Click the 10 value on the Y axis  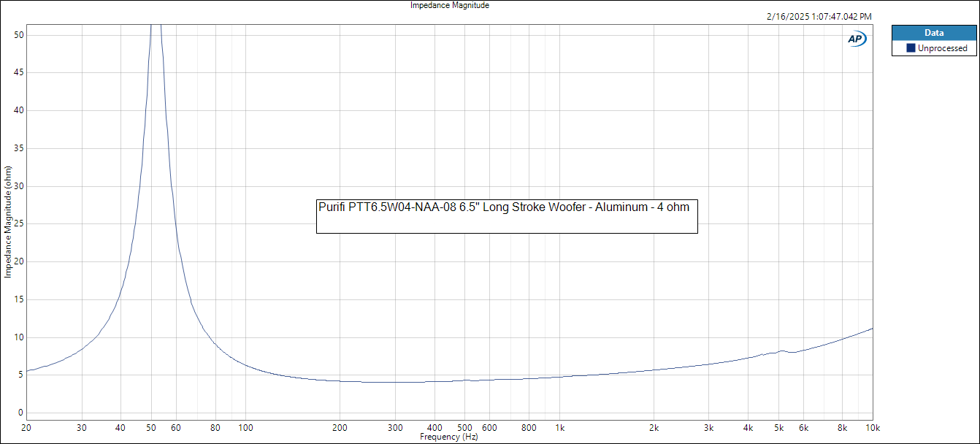click(x=19, y=337)
